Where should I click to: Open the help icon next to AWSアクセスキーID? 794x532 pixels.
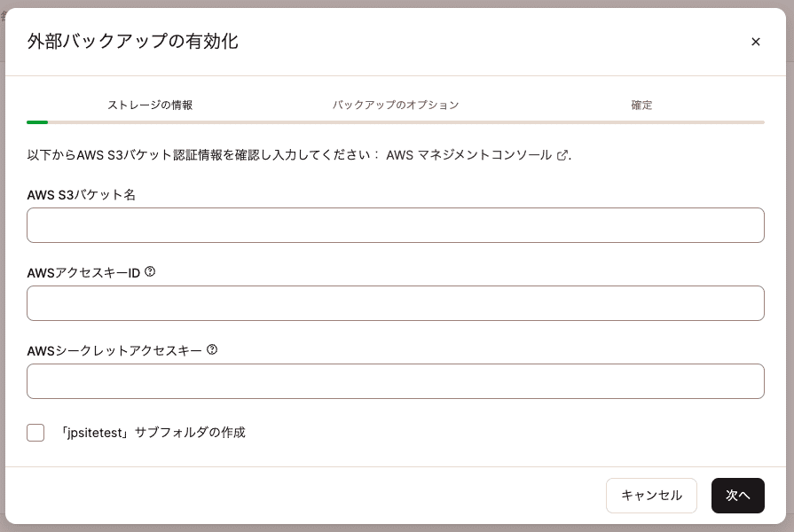pyautogui.click(x=149, y=271)
